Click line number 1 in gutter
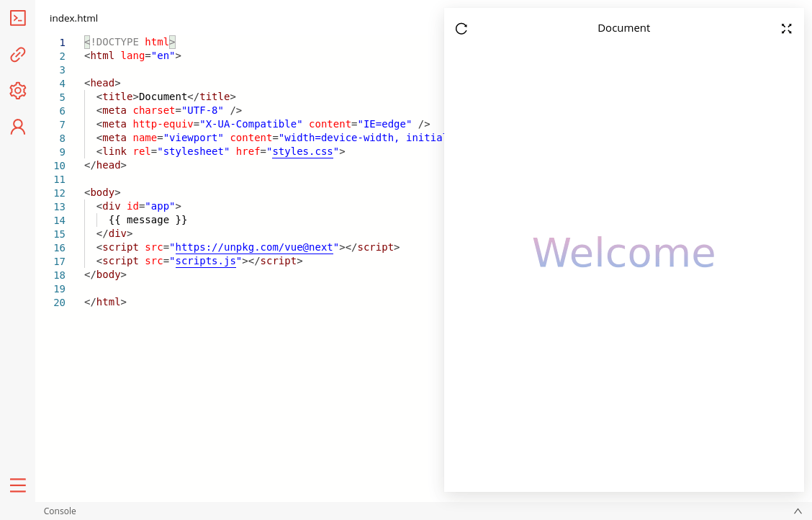The image size is (812, 520). (62, 42)
